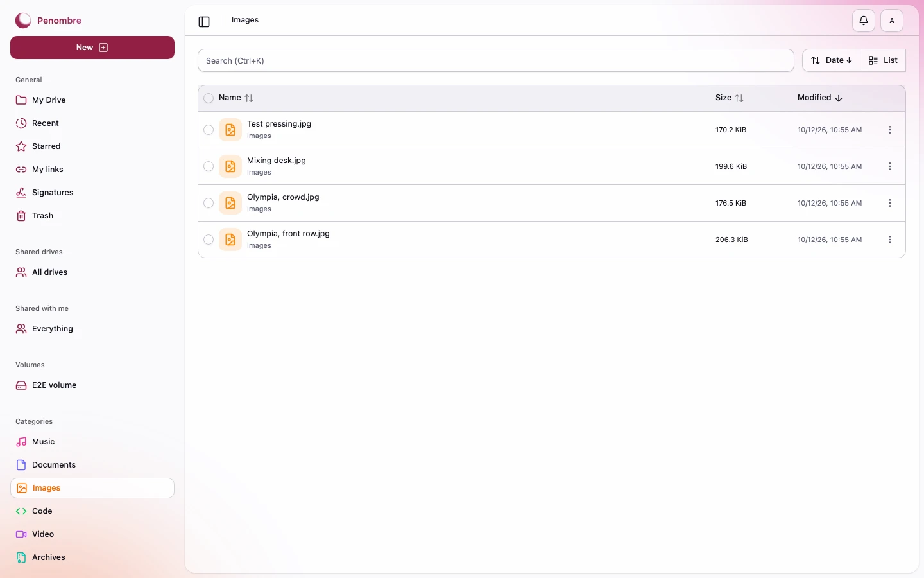Sort by the Size column header
The width and height of the screenshot is (924, 578).
pyautogui.click(x=730, y=98)
